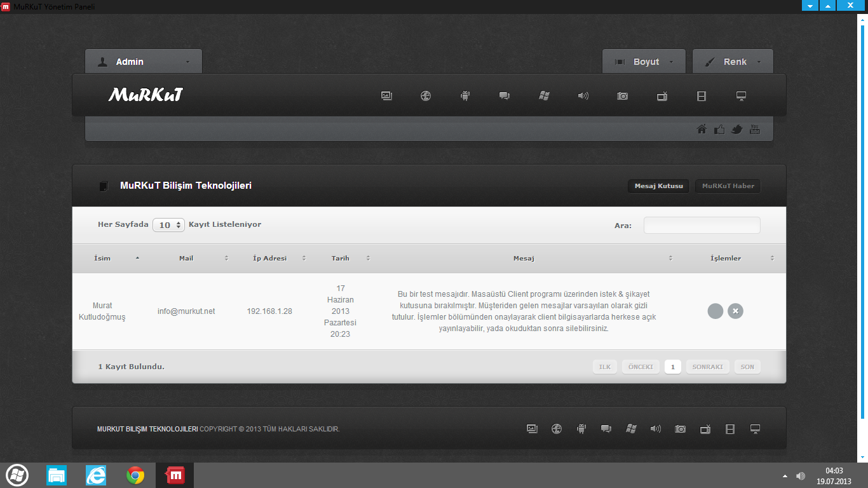Screen dimensions: 868x488
Task: Switch to the Mesaj Kutusu tab
Action: pos(658,186)
